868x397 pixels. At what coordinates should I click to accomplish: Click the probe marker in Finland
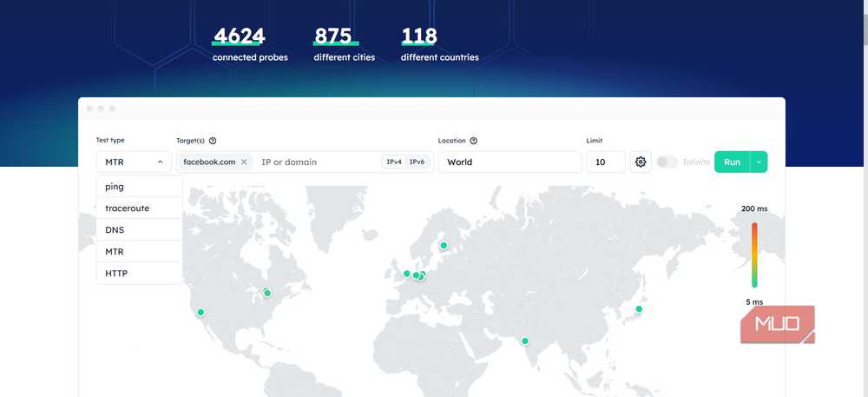(444, 245)
